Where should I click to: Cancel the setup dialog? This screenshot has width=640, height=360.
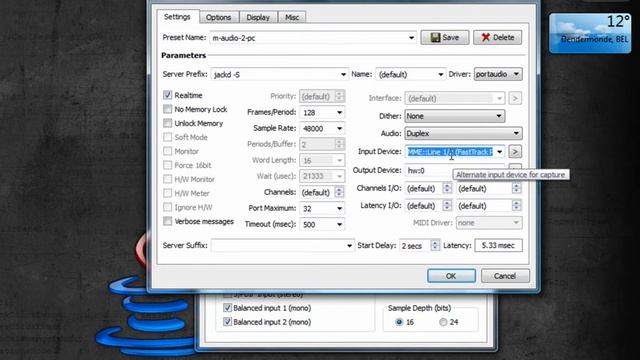click(x=505, y=276)
